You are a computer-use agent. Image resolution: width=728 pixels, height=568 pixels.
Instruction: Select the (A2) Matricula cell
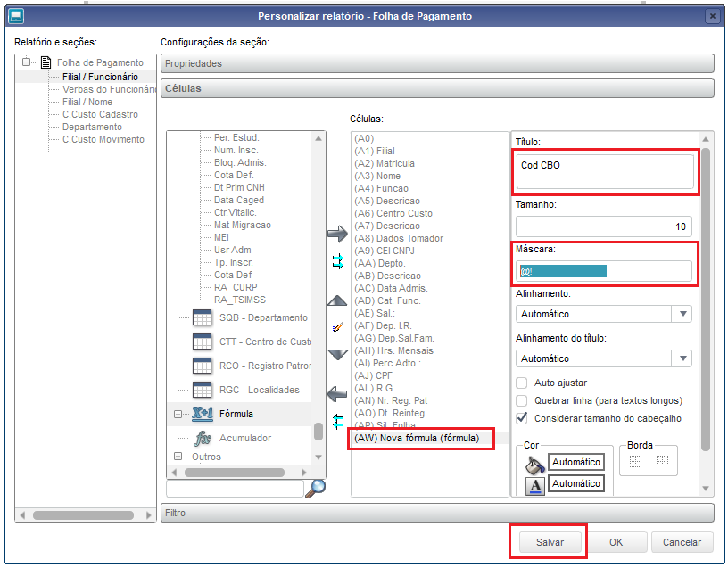(385, 163)
